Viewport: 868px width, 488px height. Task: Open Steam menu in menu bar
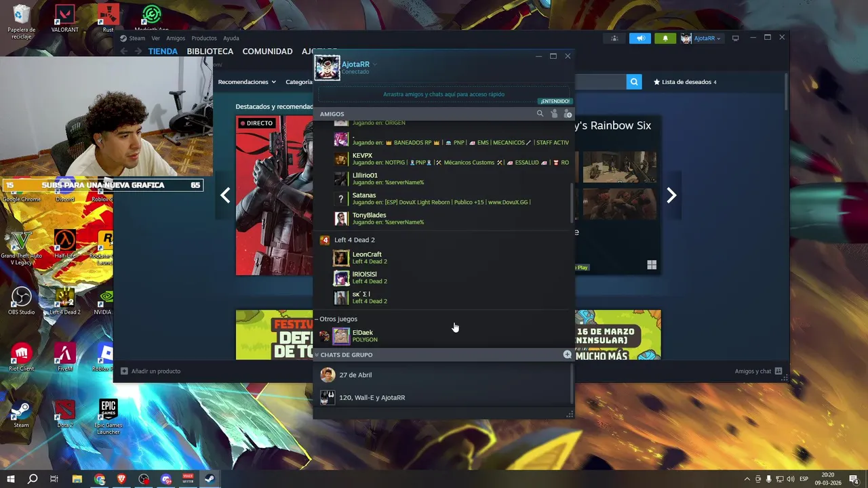(x=137, y=38)
